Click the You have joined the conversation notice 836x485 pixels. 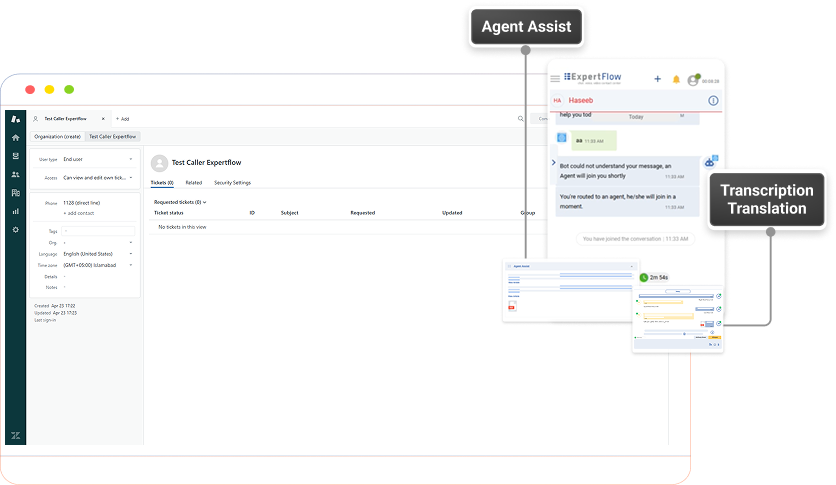pyautogui.click(x=635, y=239)
